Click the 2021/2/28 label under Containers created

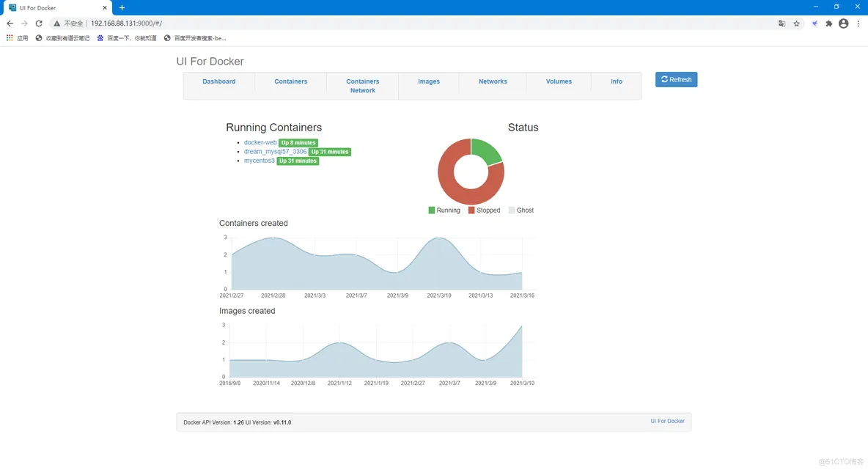pos(273,295)
